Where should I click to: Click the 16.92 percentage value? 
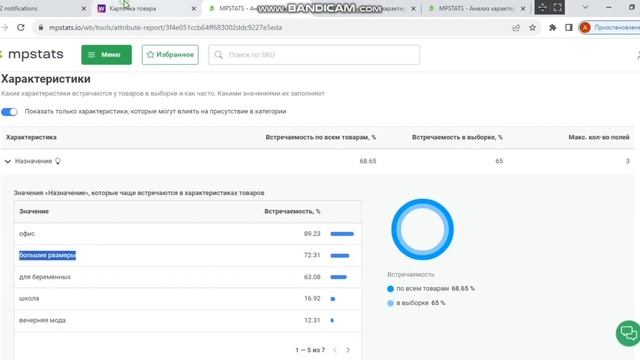click(x=312, y=299)
